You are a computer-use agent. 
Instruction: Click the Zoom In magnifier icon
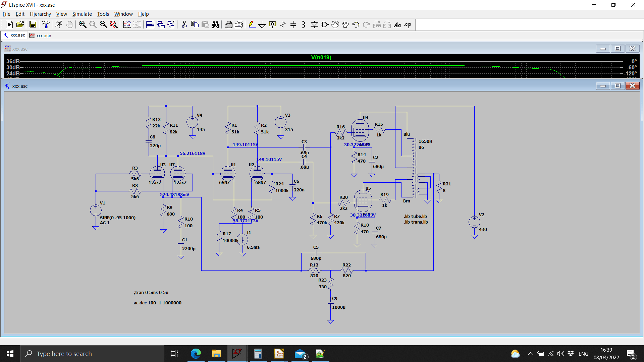pyautogui.click(x=83, y=24)
